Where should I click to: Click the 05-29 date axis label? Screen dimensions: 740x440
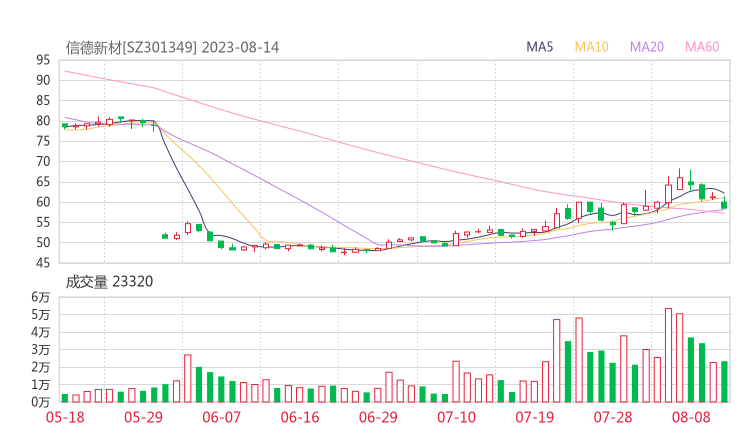point(143,417)
